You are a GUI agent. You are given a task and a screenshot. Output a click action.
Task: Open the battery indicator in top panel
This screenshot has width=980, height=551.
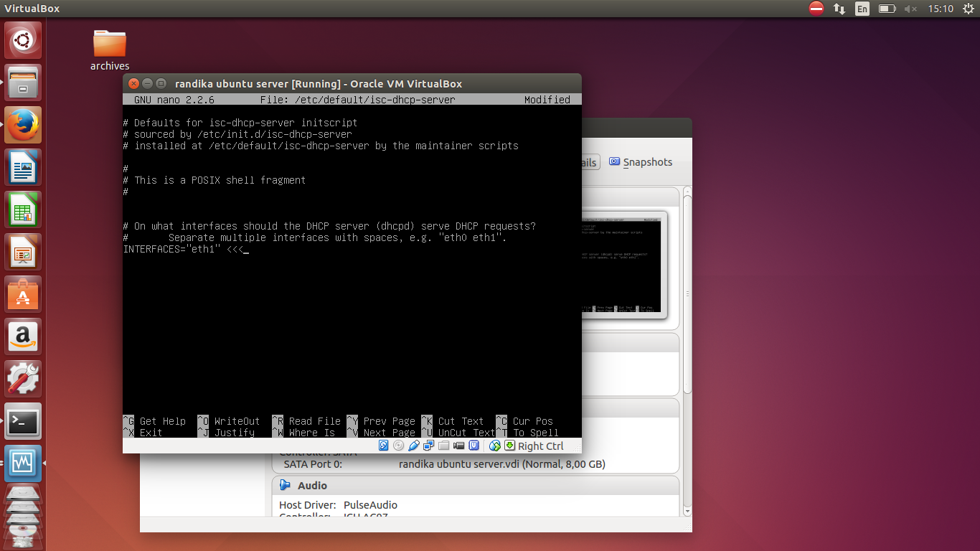point(887,9)
